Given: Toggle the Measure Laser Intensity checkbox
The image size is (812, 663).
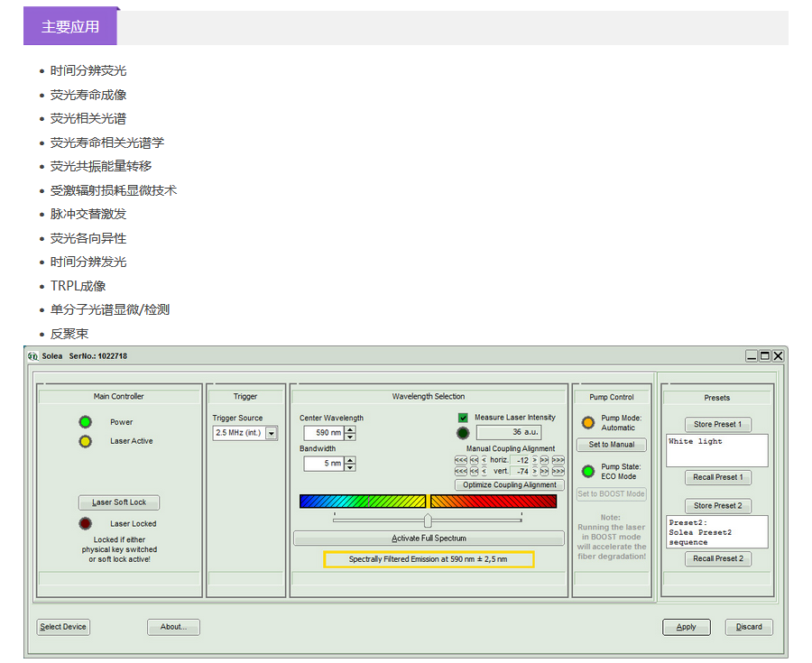Looking at the screenshot, I should [x=464, y=418].
